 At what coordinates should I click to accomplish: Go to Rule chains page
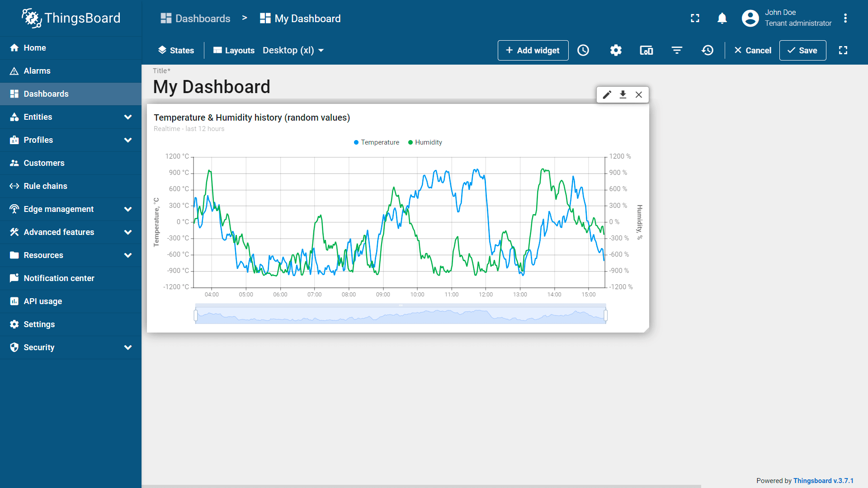45,186
